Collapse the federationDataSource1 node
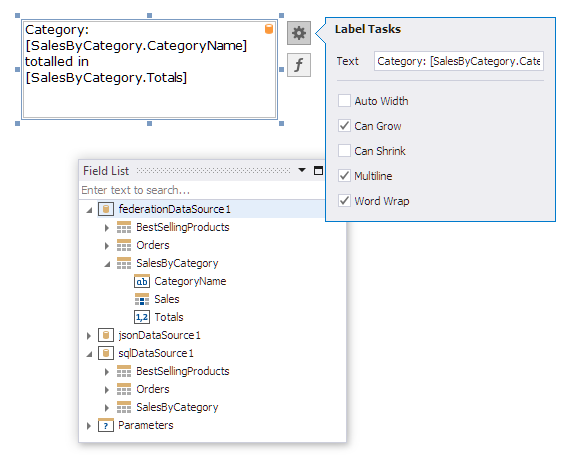The height and width of the screenshot is (459, 570). point(89,210)
